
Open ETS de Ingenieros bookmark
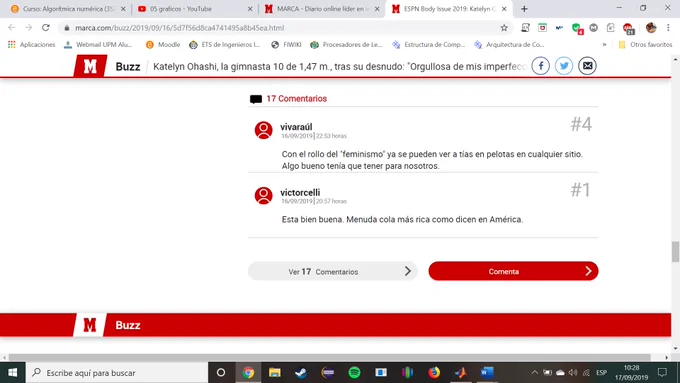coord(224,45)
